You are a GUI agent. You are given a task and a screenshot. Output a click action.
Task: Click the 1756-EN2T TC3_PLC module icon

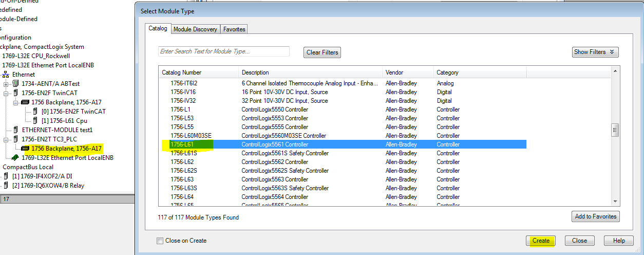click(x=15, y=139)
